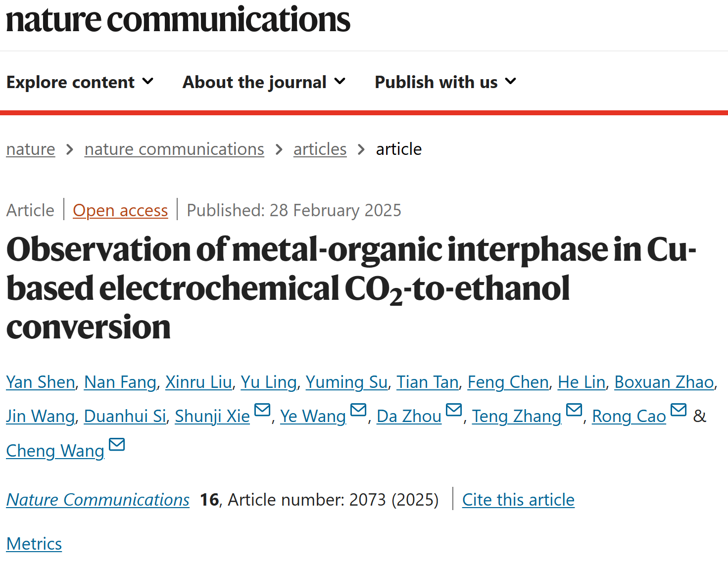Screen dimensions: 728x565
Task: Click the Cite this article link
Action: click(x=518, y=500)
